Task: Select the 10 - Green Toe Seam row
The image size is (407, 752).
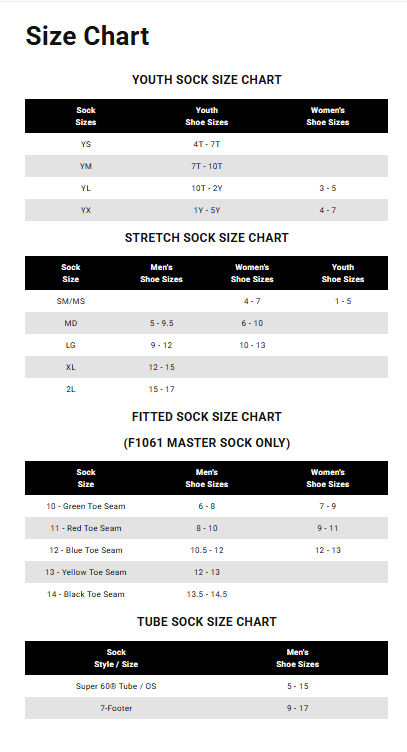Action: 207,506
